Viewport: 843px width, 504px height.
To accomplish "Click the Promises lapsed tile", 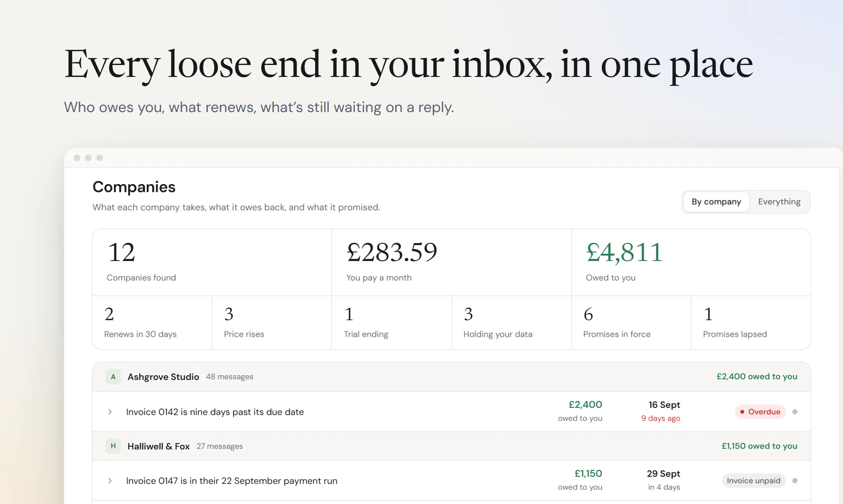I will [751, 323].
